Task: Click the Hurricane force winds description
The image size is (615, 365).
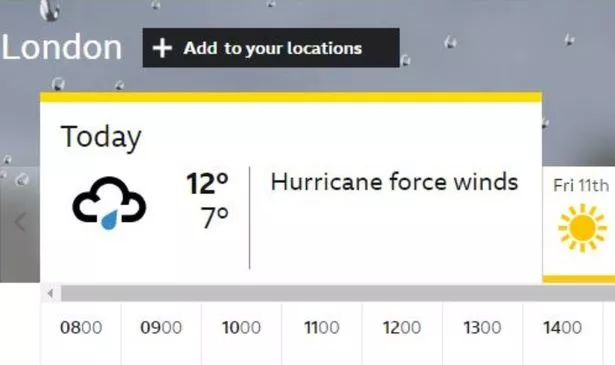Action: point(394,182)
